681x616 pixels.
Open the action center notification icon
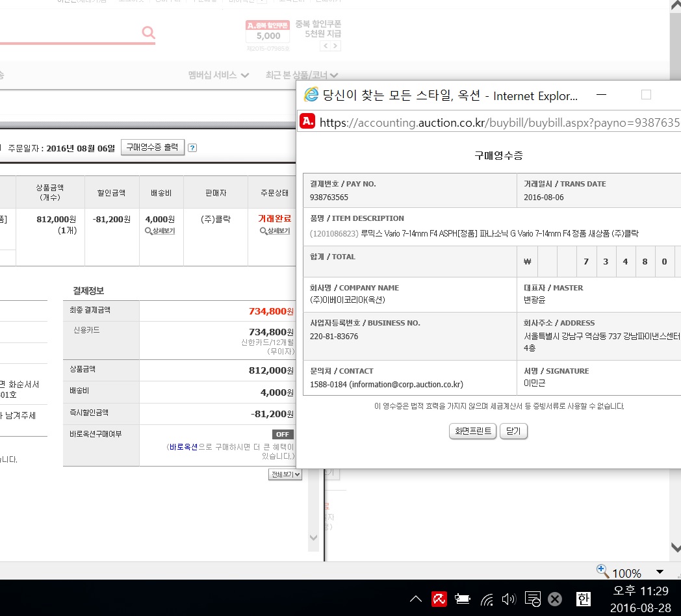coord(532,599)
